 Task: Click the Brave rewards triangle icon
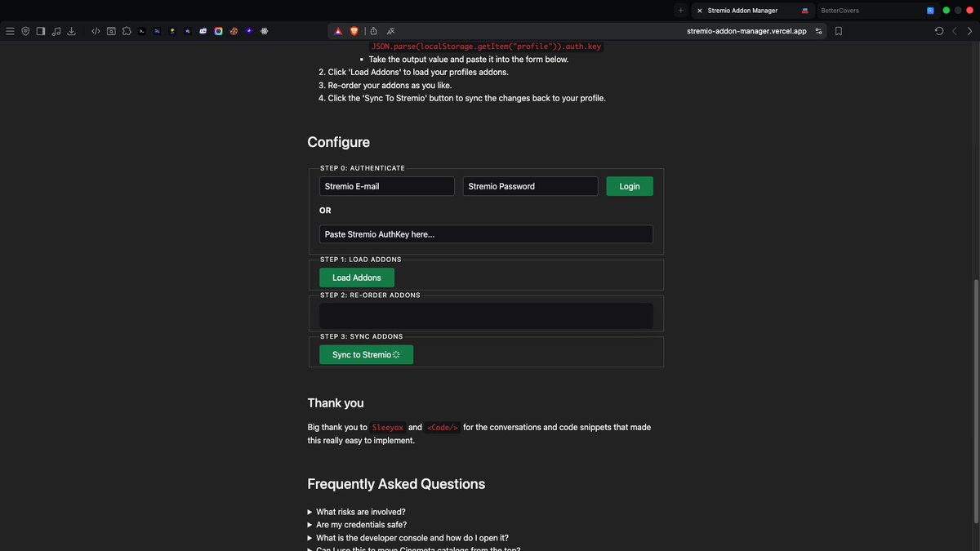(338, 31)
